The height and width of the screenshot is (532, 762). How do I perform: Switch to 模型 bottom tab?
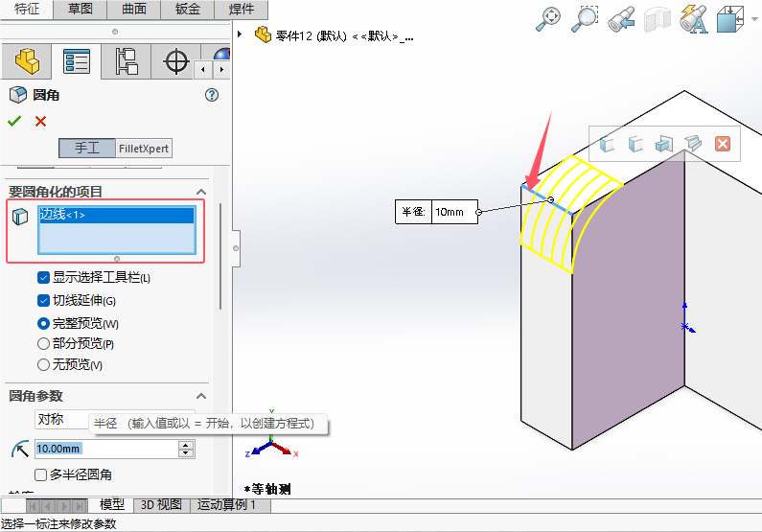click(112, 505)
